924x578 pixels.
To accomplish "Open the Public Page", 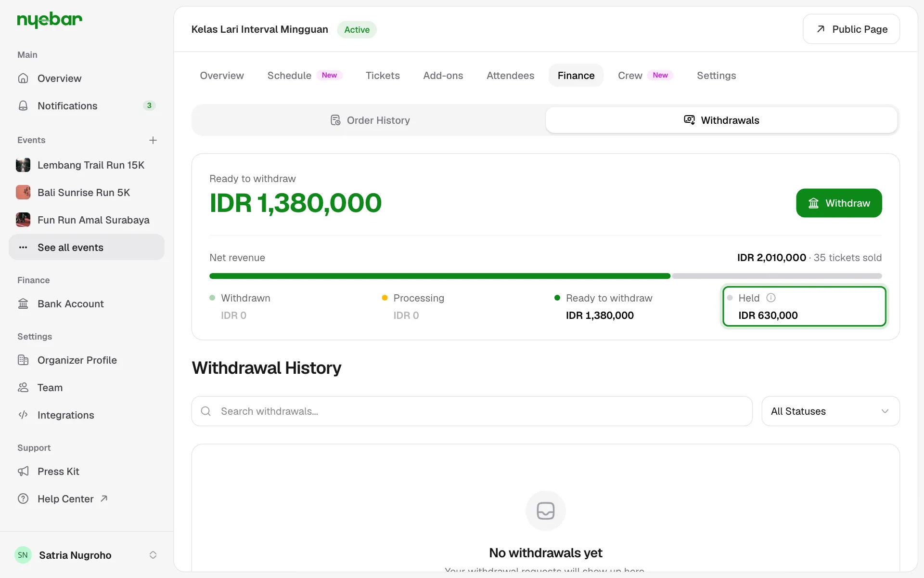I will 851,29.
